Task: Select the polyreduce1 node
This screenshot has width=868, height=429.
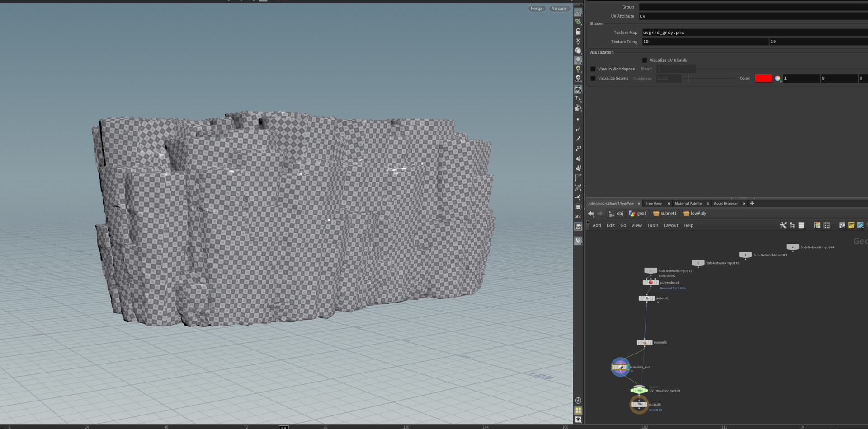Action: (651, 283)
